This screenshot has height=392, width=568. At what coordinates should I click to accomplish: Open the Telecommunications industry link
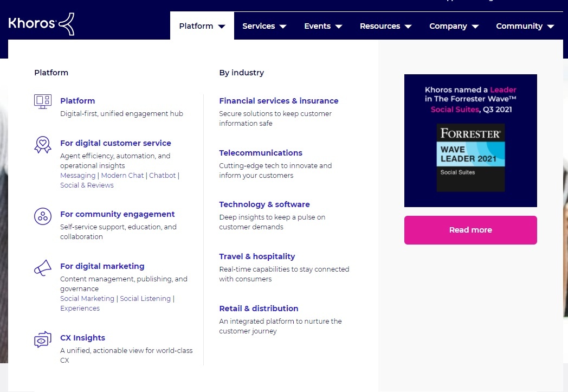click(x=261, y=153)
